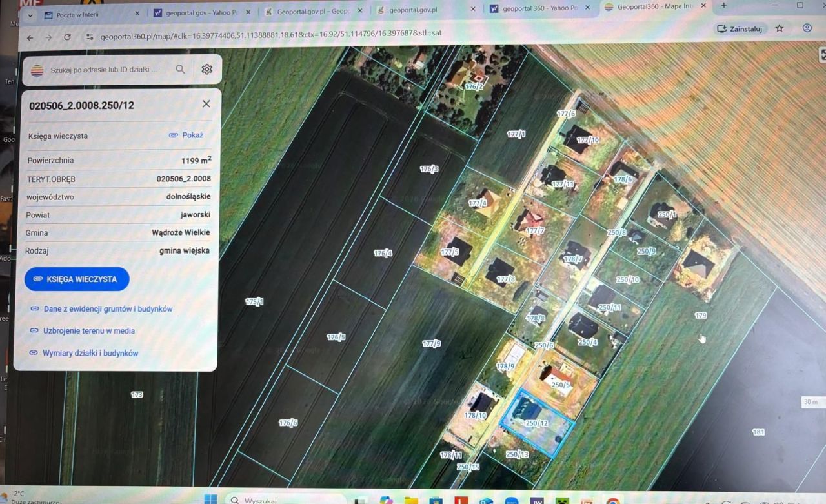Open Dane z ewidencji gruntów i budynków
The height and width of the screenshot is (504, 826).
coord(101,309)
